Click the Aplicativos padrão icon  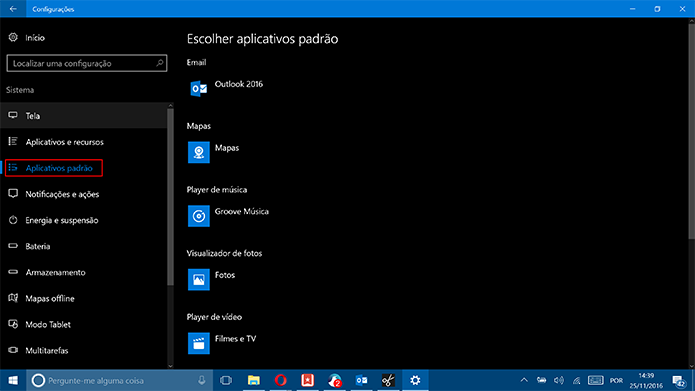[13, 168]
